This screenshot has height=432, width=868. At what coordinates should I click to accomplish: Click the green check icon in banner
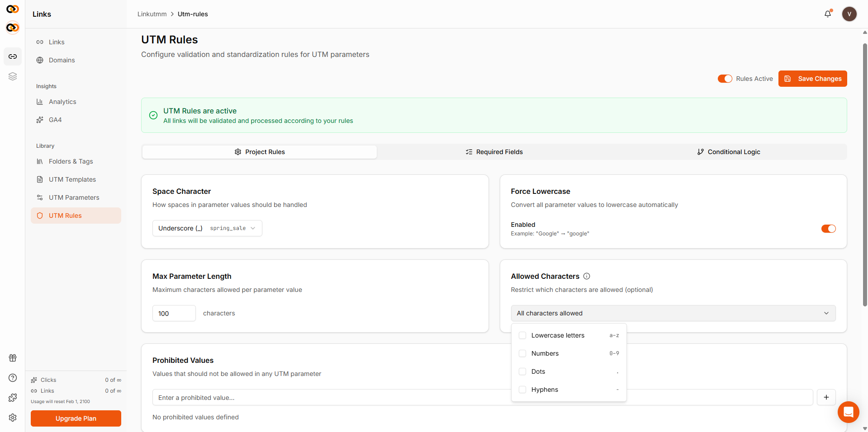(x=153, y=115)
